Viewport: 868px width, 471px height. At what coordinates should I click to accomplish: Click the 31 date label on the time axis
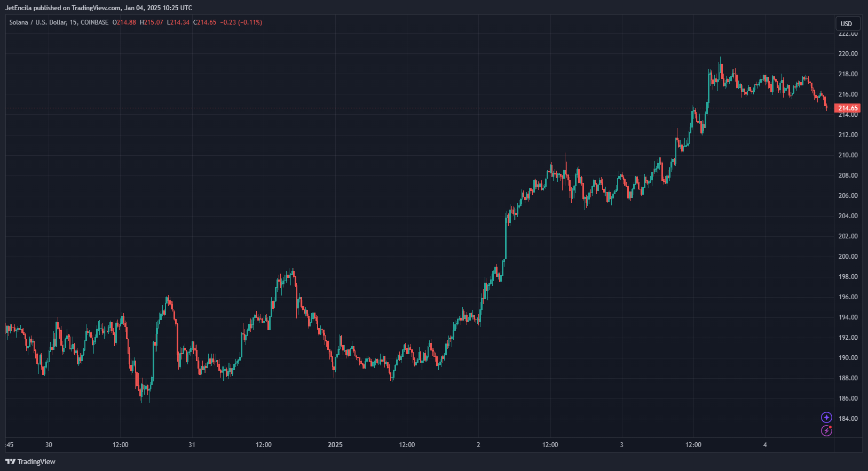(192, 445)
